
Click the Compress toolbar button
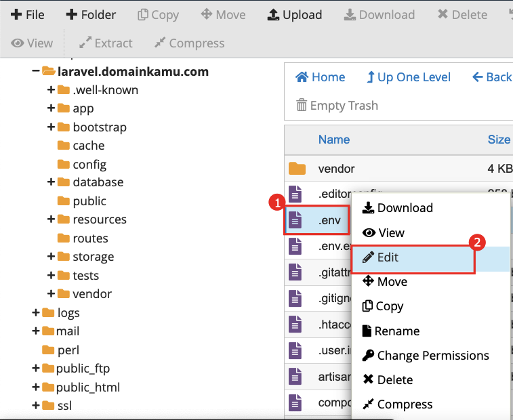190,43
